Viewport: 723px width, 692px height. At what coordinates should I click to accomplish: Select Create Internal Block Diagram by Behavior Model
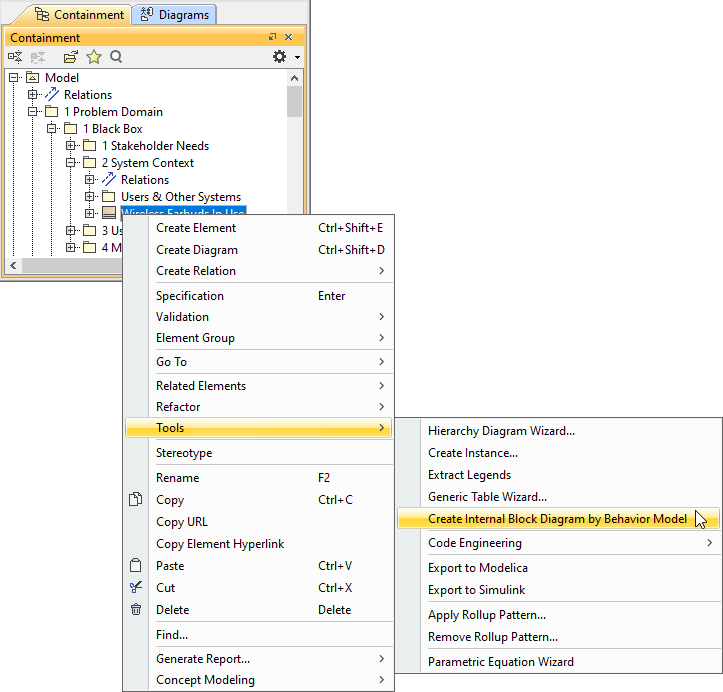point(557,519)
